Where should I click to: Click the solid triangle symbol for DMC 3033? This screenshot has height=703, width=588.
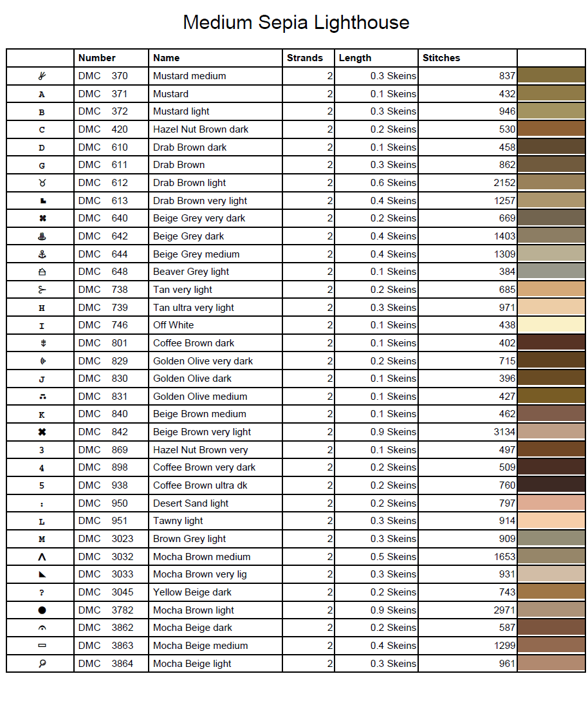(42, 574)
